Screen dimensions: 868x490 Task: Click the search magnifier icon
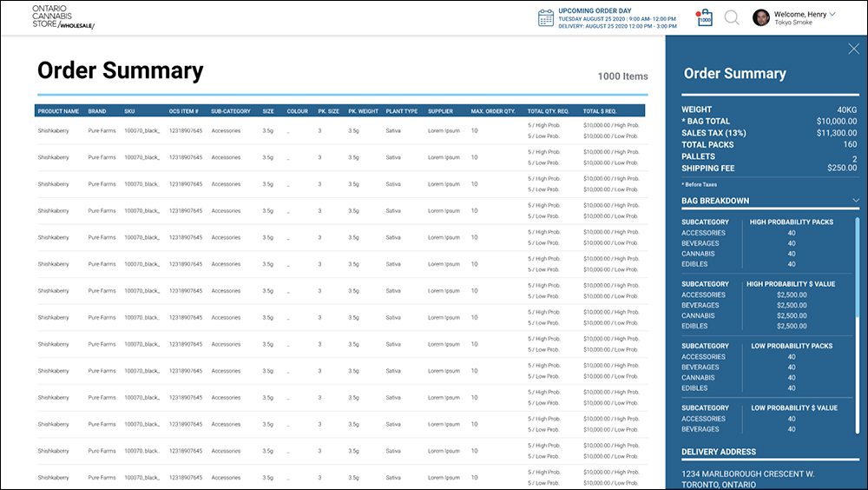coord(732,17)
